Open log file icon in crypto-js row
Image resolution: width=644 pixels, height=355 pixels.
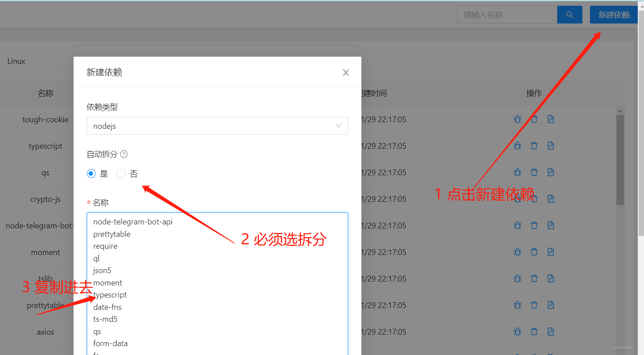pos(551,199)
